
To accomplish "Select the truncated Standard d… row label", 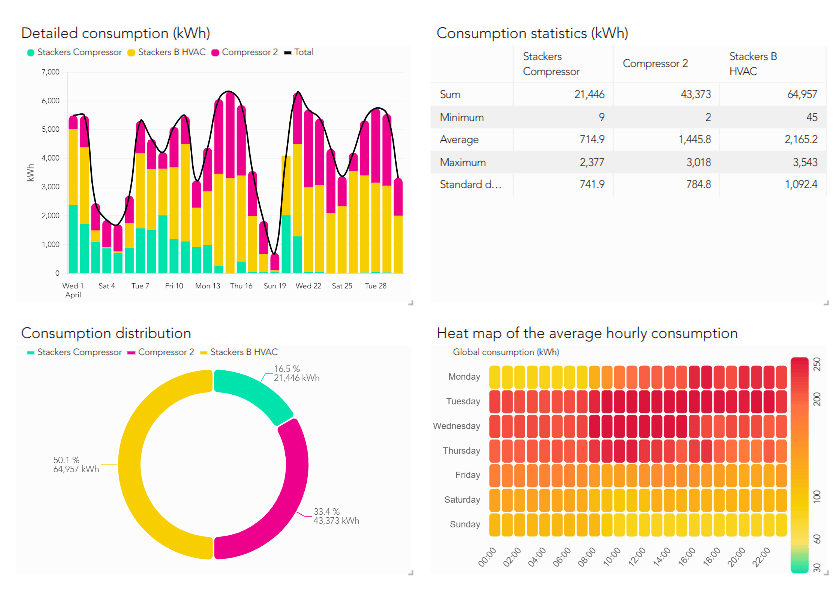I will 471,184.
